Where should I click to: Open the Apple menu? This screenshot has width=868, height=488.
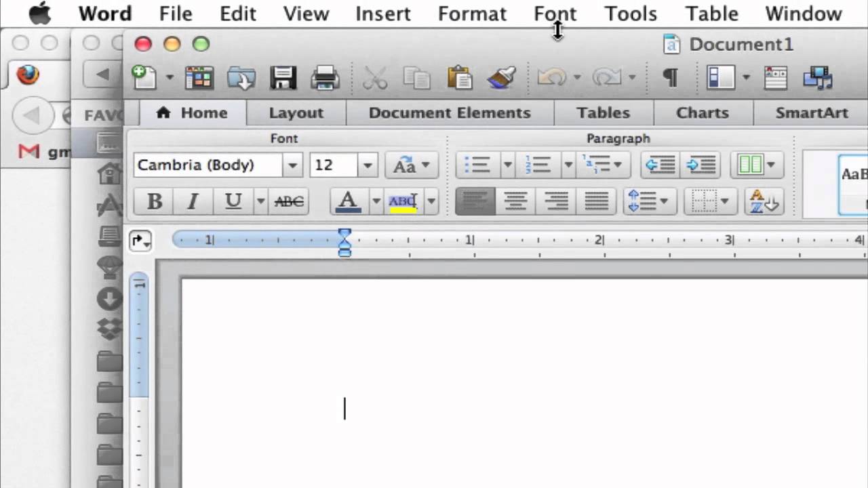point(41,14)
